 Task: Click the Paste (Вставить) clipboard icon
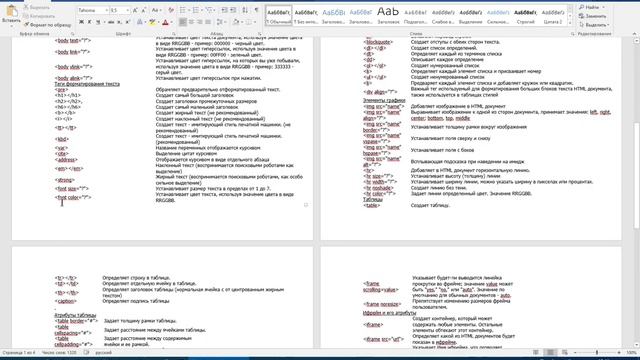[x=11, y=11]
